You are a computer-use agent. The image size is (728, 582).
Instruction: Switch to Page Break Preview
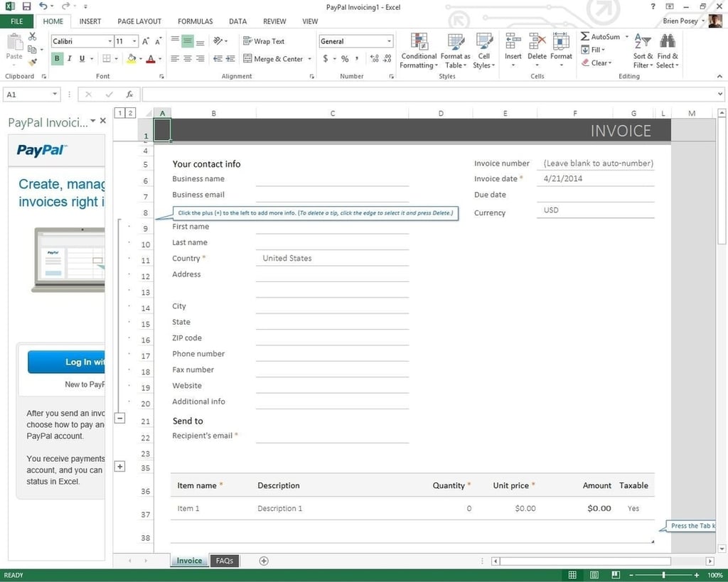[x=616, y=575]
